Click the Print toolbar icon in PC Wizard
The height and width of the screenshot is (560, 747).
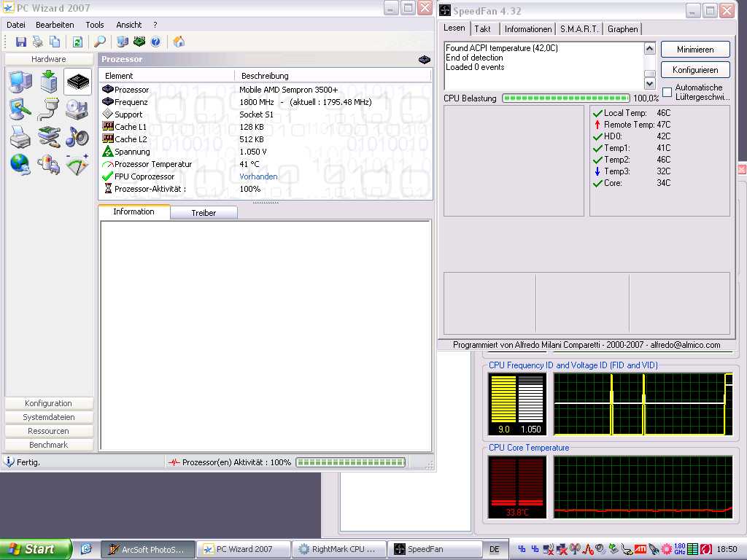tap(38, 42)
